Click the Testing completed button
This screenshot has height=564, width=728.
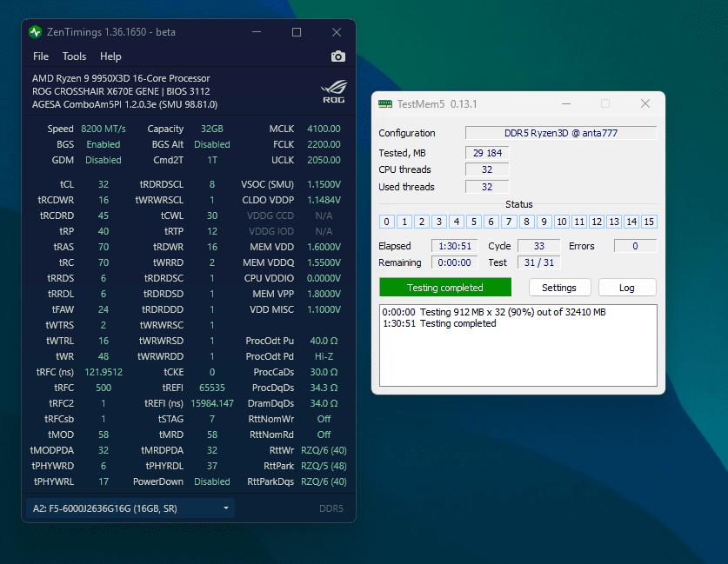[444, 288]
